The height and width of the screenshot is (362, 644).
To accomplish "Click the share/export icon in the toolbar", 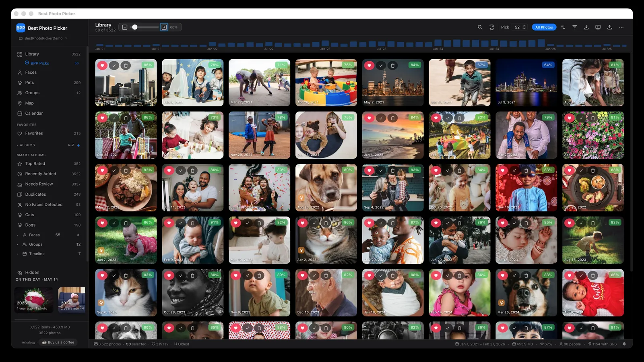I will click(610, 27).
